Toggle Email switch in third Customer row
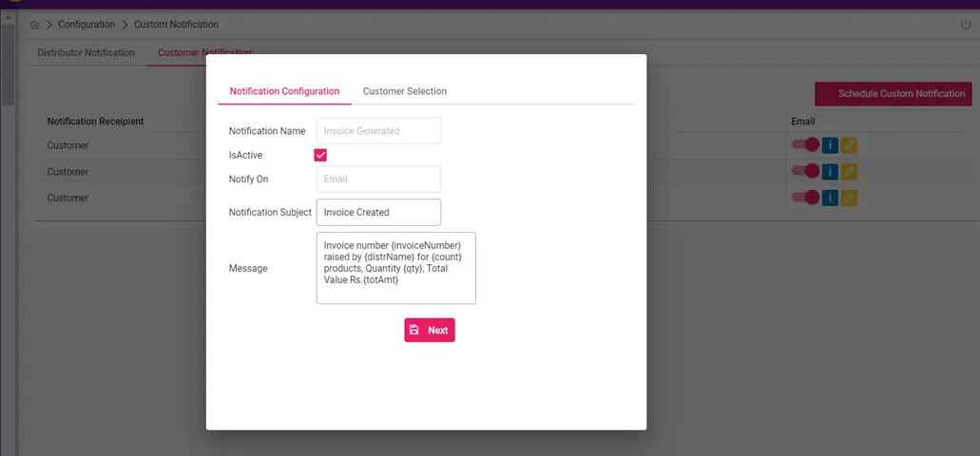Screen dimensions: 980x456 [806, 198]
